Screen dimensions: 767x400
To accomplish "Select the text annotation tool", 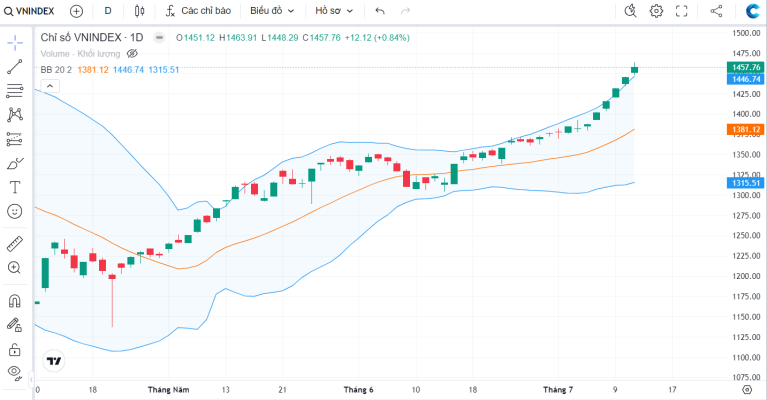I will pyautogui.click(x=15, y=187).
